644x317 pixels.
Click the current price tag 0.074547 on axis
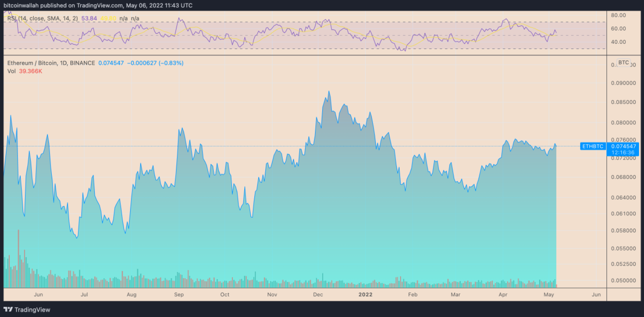click(x=623, y=146)
